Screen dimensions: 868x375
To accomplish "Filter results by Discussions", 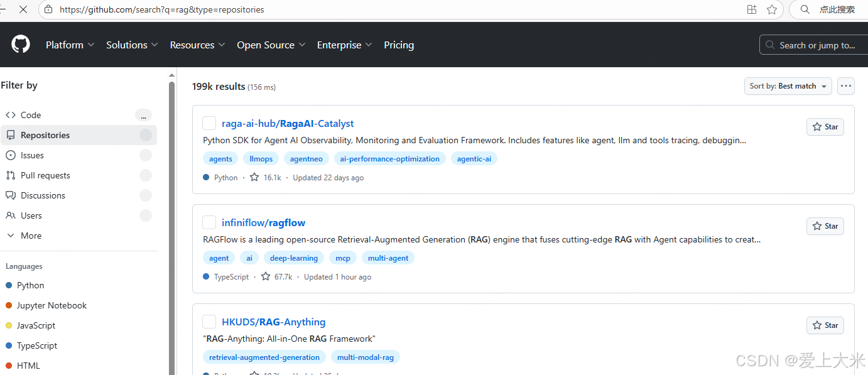I will (x=79, y=195).
